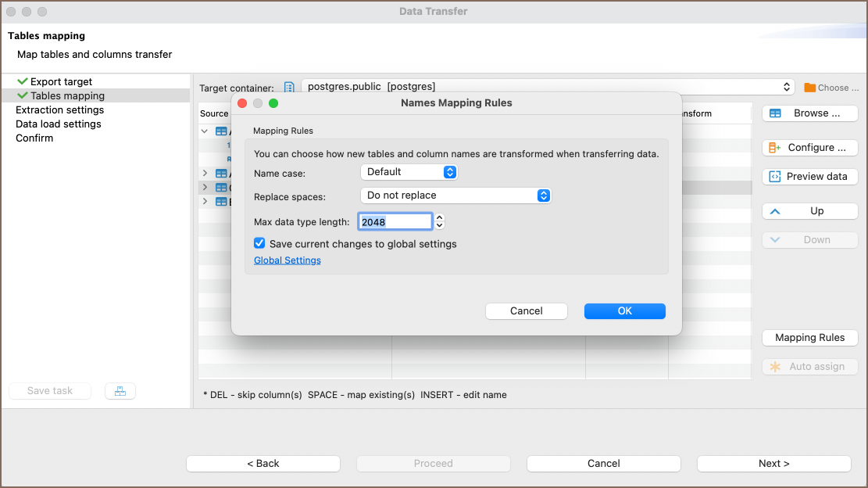The width and height of the screenshot is (868, 488).
Task: Click the first table icon in source list
Action: 221,132
